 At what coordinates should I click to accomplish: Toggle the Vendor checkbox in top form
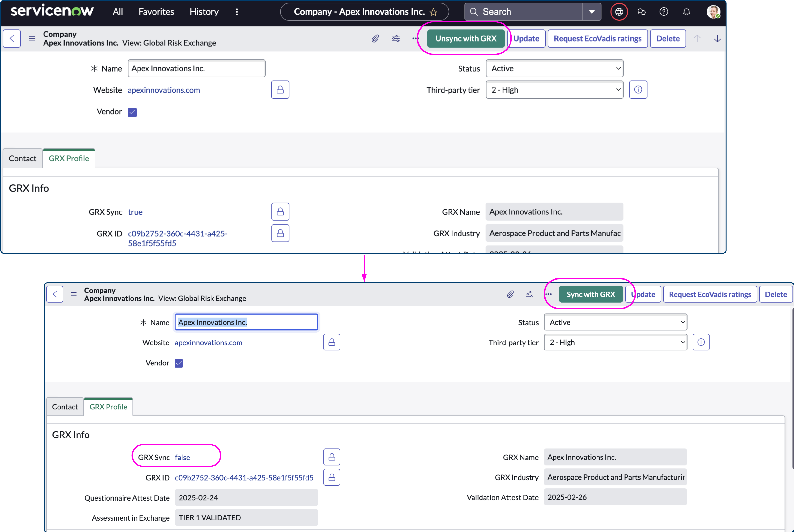tap(132, 112)
